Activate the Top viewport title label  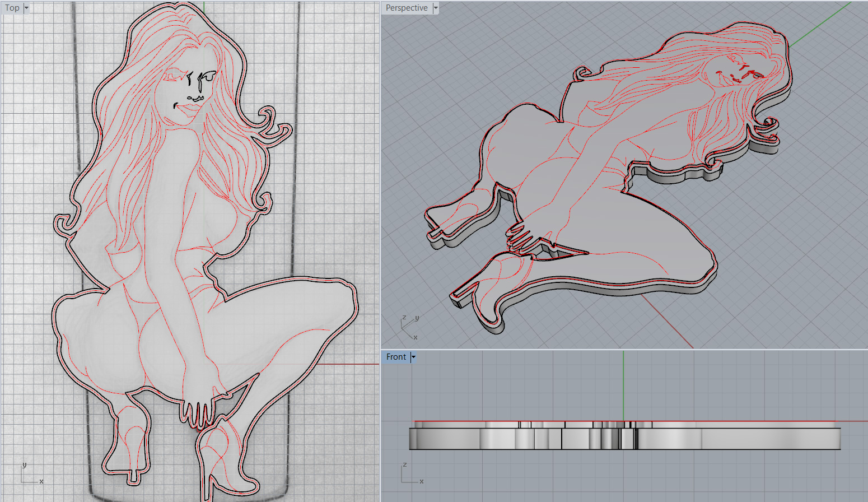(12, 8)
